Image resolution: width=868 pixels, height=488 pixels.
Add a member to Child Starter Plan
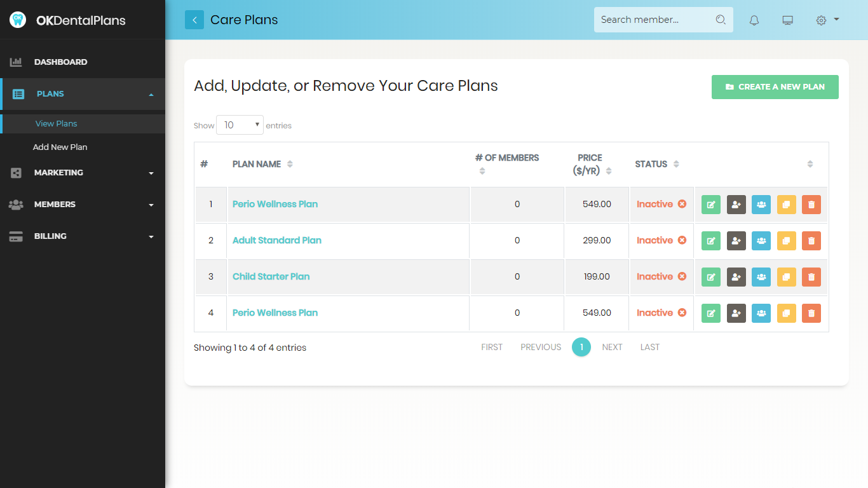coord(736,277)
